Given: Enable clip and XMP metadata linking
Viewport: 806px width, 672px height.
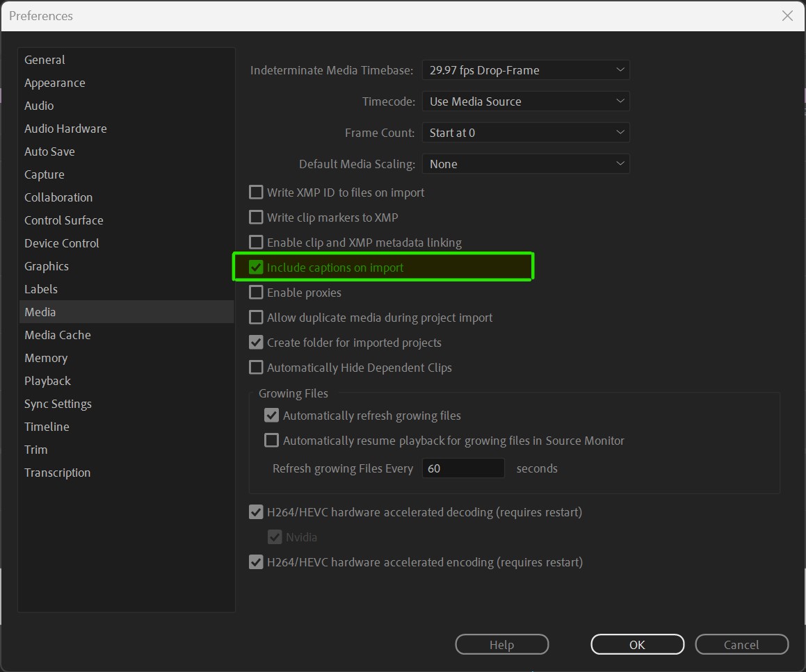Looking at the screenshot, I should 256,242.
